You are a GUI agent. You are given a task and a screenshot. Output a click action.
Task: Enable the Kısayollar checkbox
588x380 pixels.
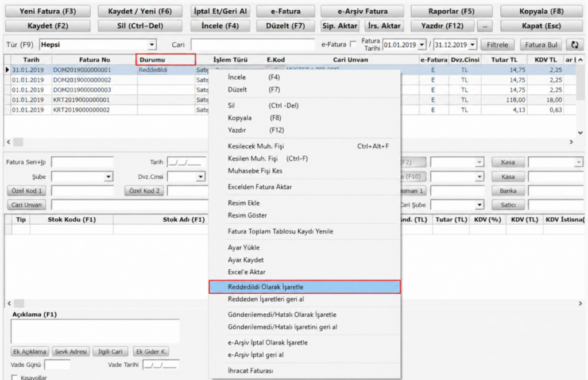tap(14, 377)
